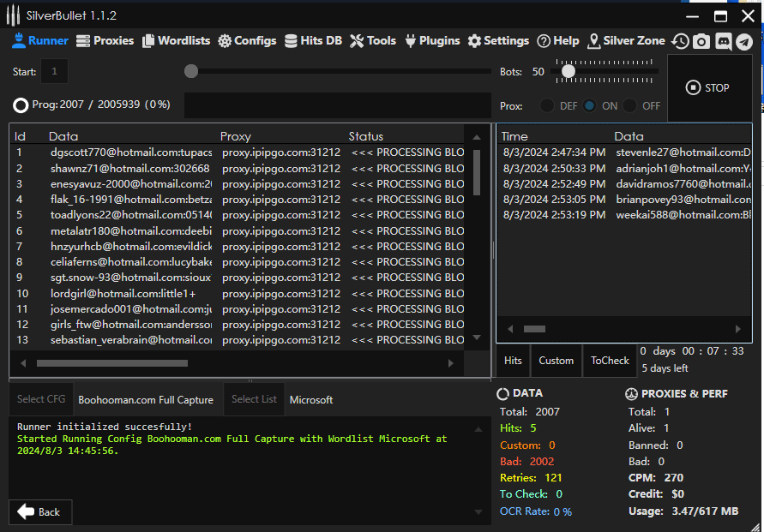
Task: Select the ON proxy radio button
Action: coord(590,106)
